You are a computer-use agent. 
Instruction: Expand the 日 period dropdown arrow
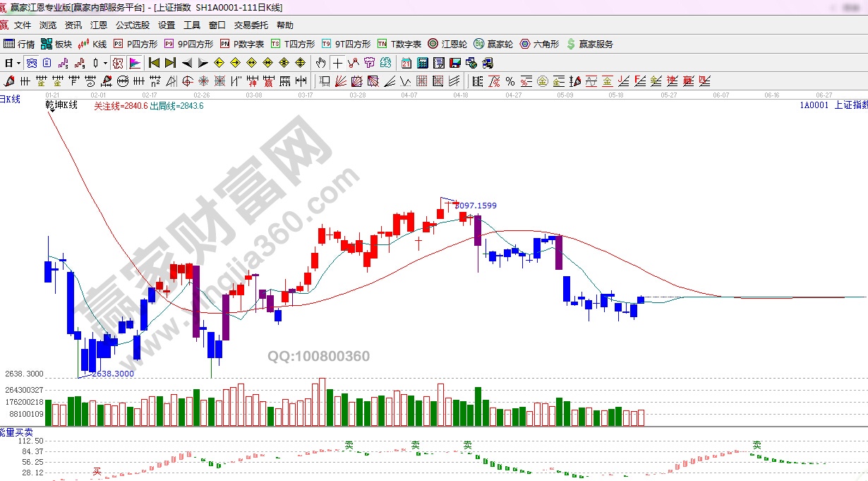point(18,63)
